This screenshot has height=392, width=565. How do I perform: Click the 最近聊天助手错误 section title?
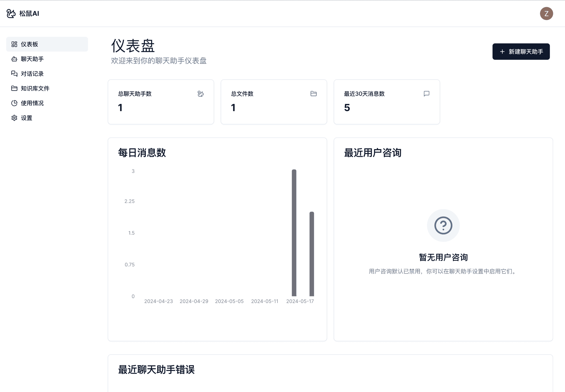[156, 370]
